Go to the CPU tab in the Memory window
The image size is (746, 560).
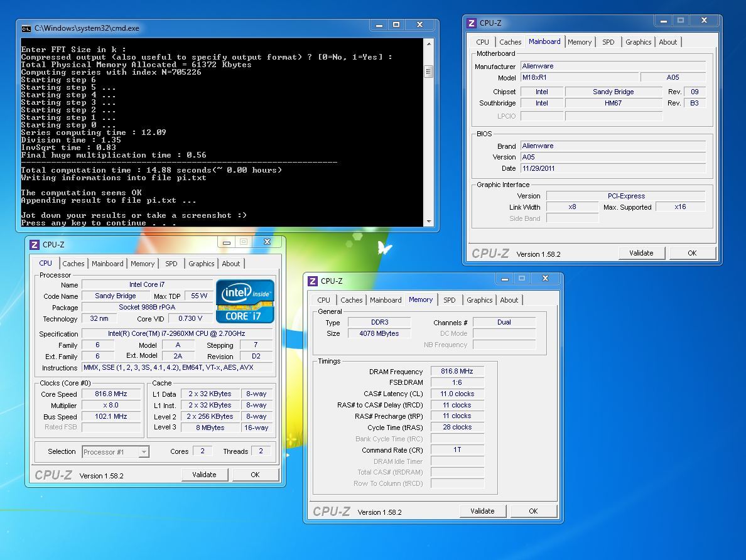(323, 300)
